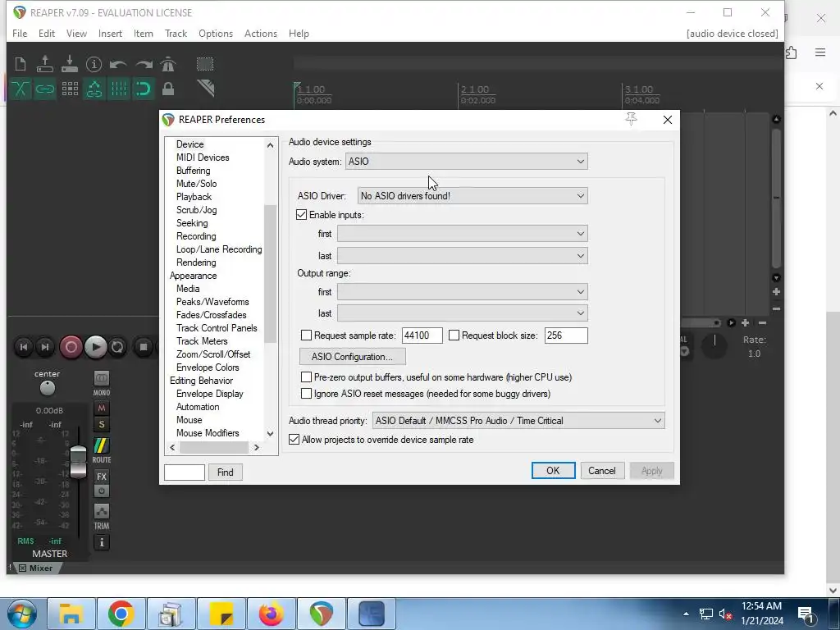Toggle snap magnet toolbar icon
Image resolution: width=840 pixels, height=630 pixels.
coord(143,89)
